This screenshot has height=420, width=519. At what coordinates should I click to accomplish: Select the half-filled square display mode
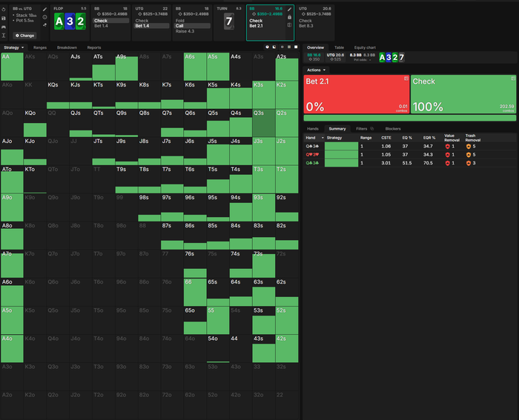274,47
